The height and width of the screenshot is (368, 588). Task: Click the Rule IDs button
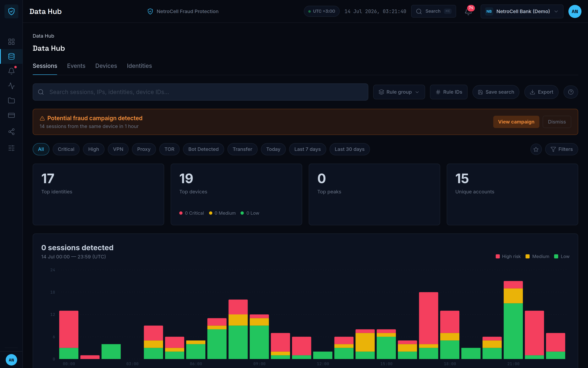[449, 92]
